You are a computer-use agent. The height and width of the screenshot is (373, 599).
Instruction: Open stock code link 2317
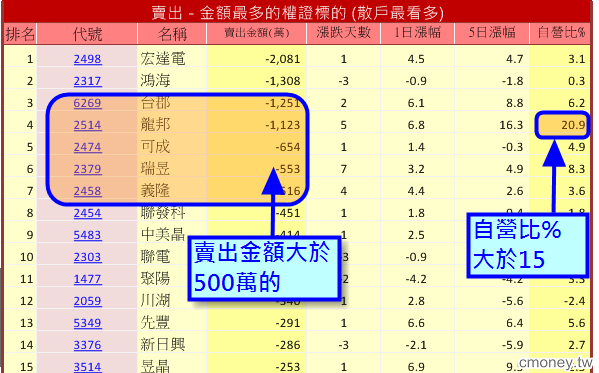(87, 81)
